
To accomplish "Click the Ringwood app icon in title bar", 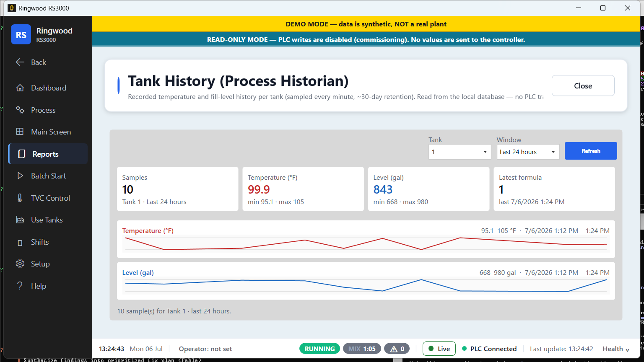I will [11, 8].
